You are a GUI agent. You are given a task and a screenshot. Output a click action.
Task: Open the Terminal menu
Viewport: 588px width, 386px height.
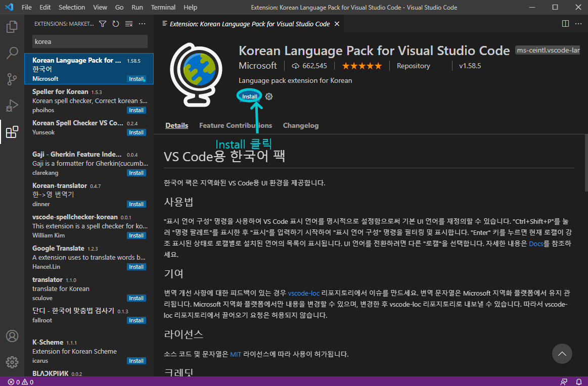pos(163,7)
